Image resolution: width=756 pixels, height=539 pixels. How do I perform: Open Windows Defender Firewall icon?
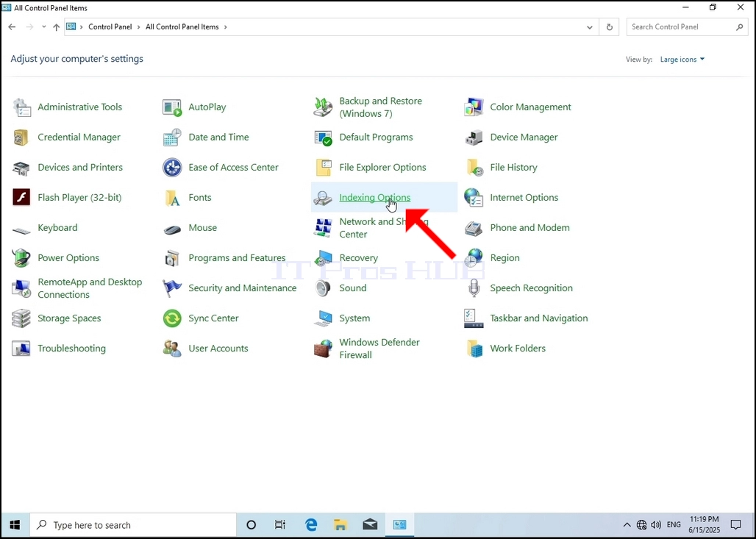(x=323, y=348)
